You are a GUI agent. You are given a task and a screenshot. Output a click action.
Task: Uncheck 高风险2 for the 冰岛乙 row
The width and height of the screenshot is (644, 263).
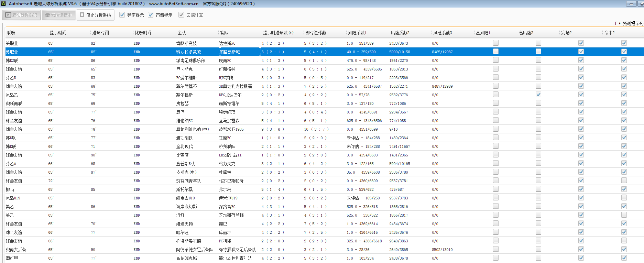[x=538, y=95]
